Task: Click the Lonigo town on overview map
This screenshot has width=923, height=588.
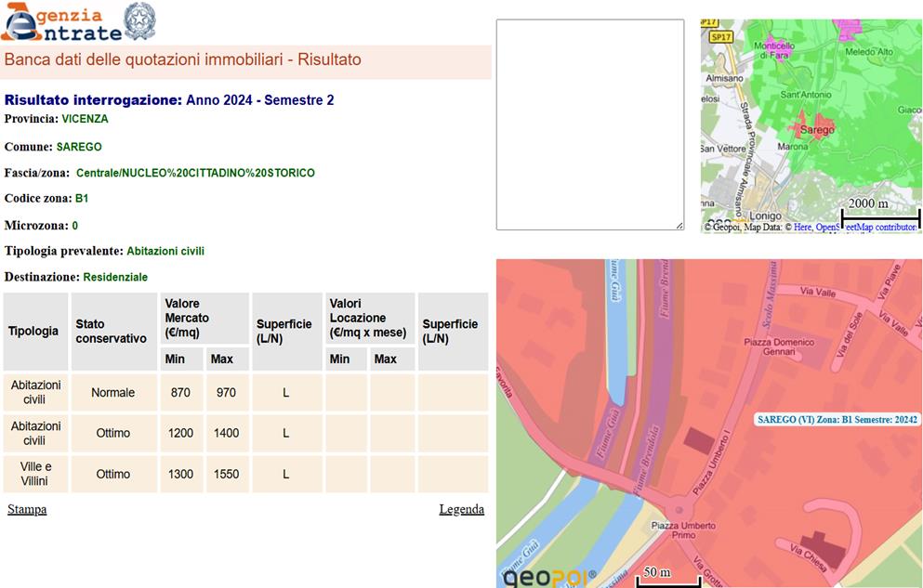Action: coord(766,216)
